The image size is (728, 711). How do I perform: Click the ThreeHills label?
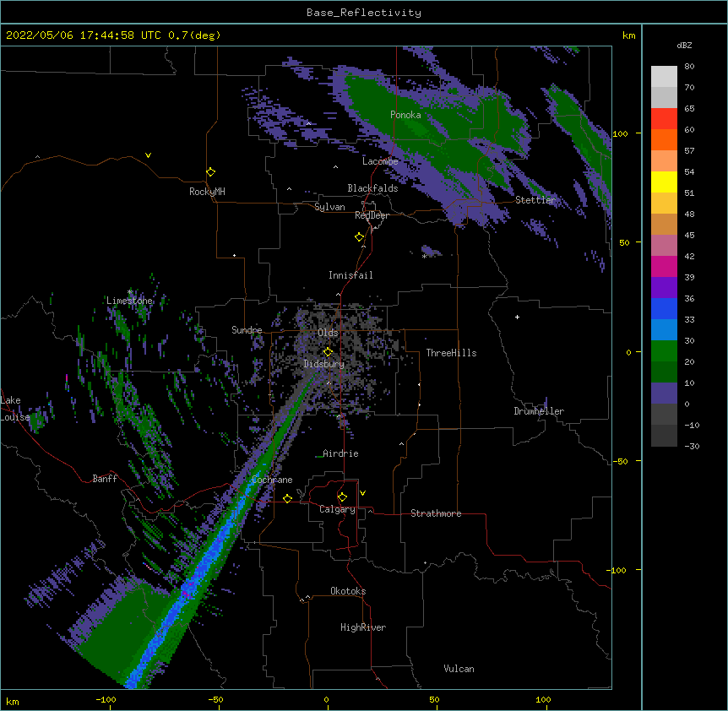[451, 353]
